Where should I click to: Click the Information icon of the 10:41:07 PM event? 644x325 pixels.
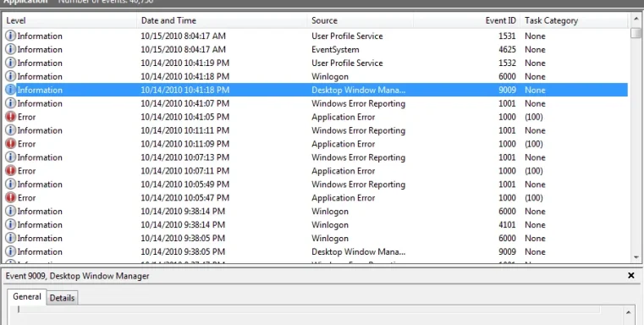[11, 103]
